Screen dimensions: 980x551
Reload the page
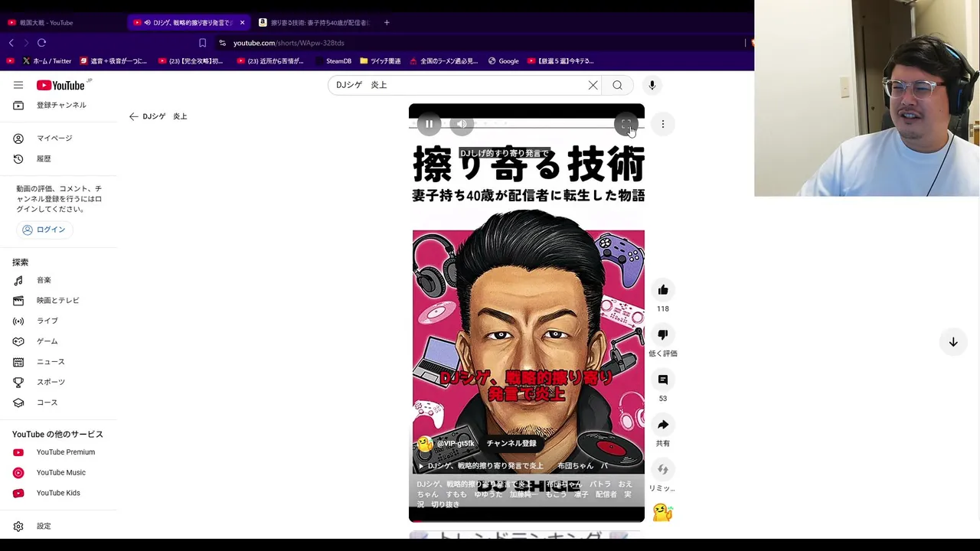(42, 43)
